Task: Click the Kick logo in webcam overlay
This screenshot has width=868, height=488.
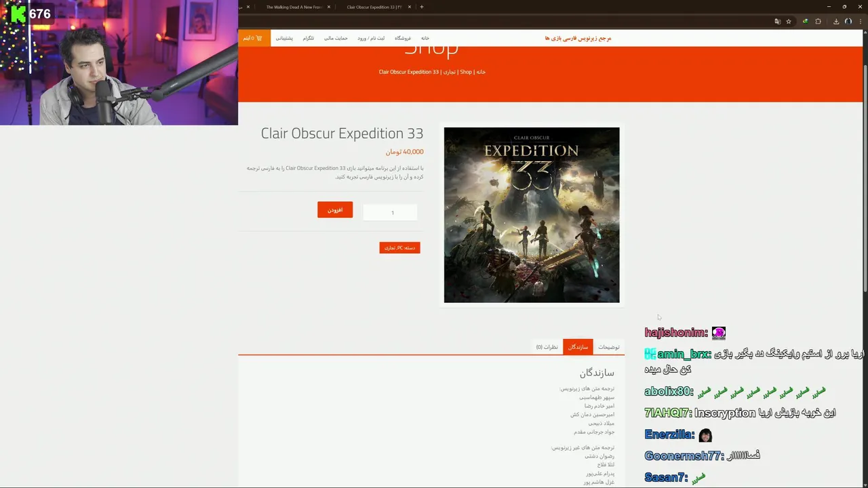Action: [18, 14]
